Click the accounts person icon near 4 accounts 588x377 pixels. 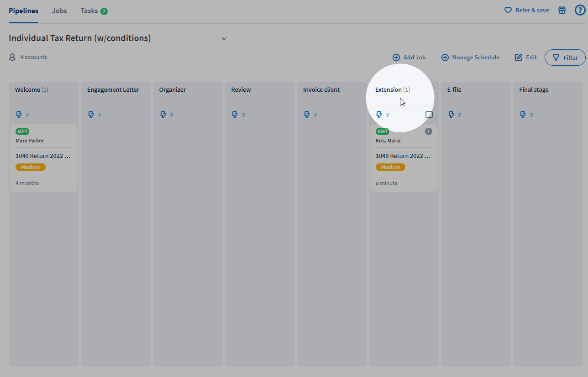pyautogui.click(x=12, y=57)
